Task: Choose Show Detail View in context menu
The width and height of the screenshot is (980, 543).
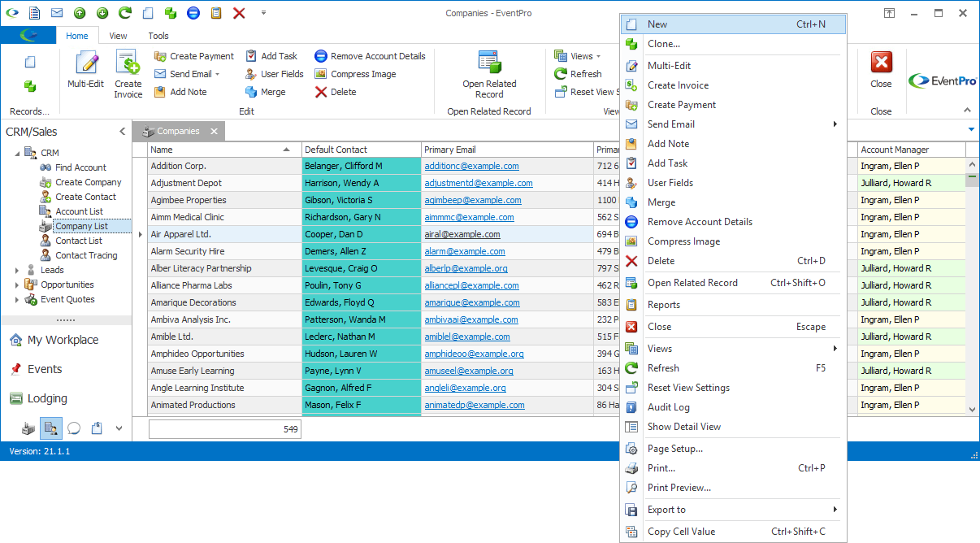Action: [734, 427]
